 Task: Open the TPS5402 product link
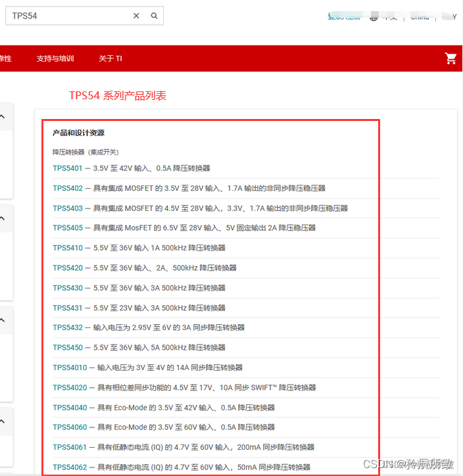68,188
